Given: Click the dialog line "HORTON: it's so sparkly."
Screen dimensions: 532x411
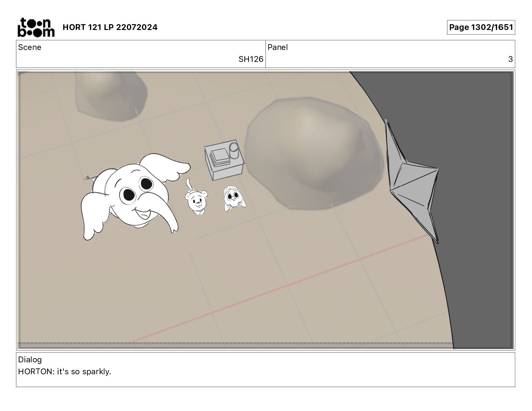Looking at the screenshot, I should pyautogui.click(x=64, y=372).
